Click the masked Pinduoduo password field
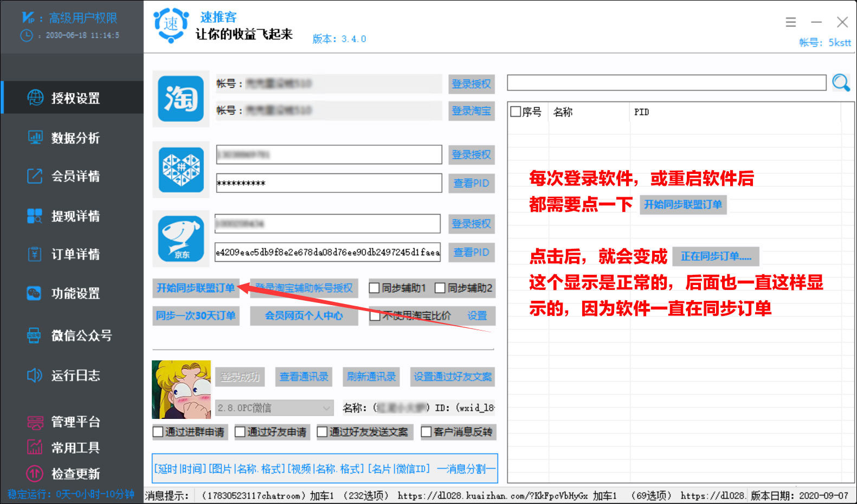857x504 pixels. click(329, 183)
